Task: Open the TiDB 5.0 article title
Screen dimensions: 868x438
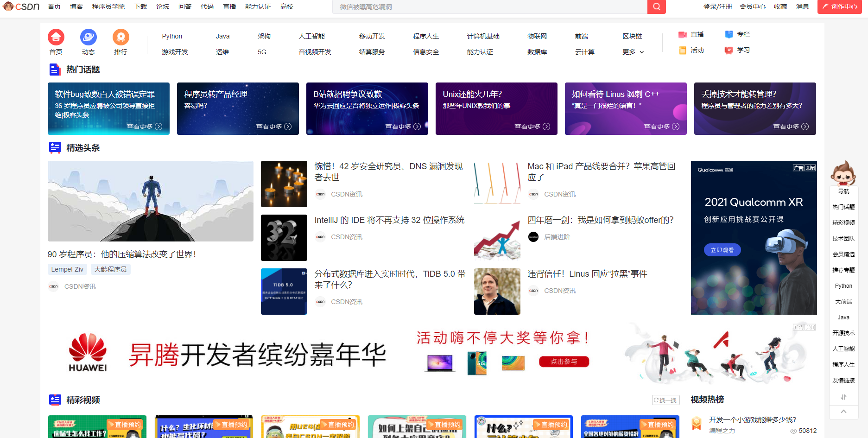Action: coord(390,279)
